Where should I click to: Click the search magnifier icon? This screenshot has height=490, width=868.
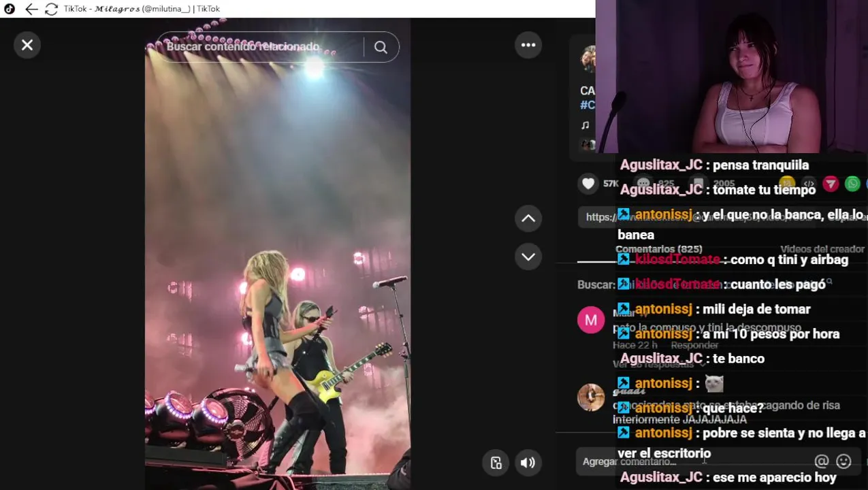[381, 47]
